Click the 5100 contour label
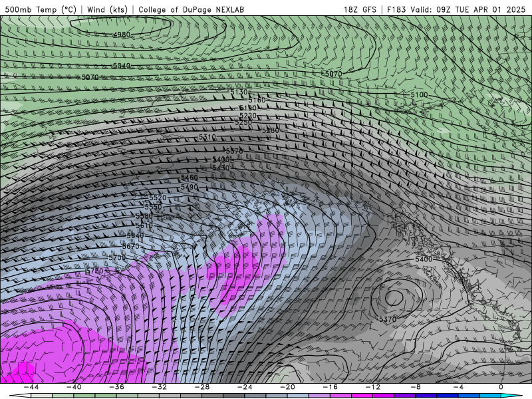The height and width of the screenshot is (399, 532). [x=419, y=94]
